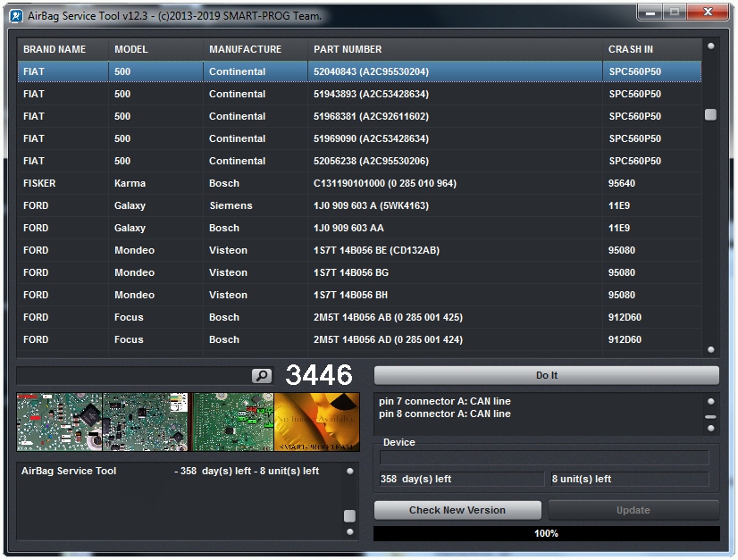Select Ford Focus 2M5T 14B056 AD row

point(357,339)
